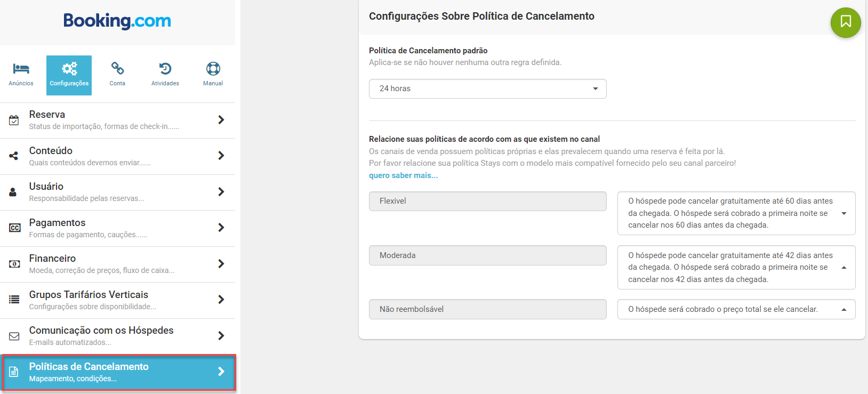Screen dimensions: 868x394
Task: Select Políticas de Cancelamento menu item
Action: click(x=117, y=372)
